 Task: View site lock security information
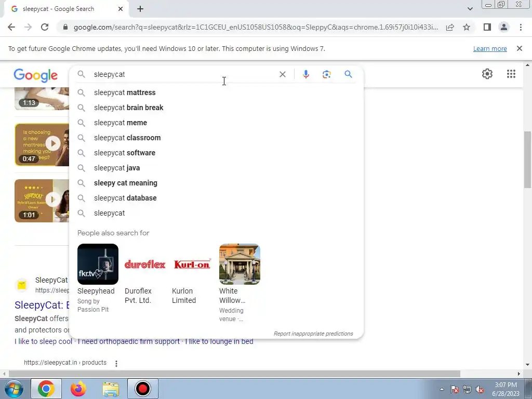pos(65,27)
